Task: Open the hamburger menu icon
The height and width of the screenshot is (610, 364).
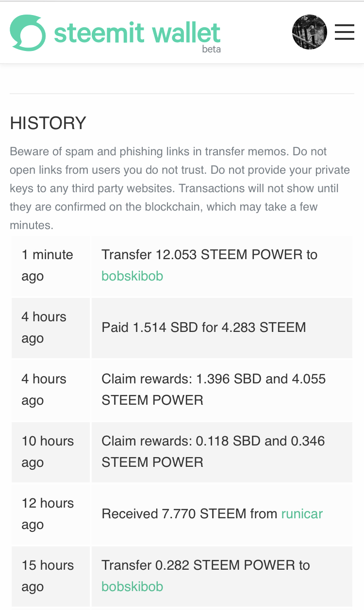Action: tap(345, 32)
